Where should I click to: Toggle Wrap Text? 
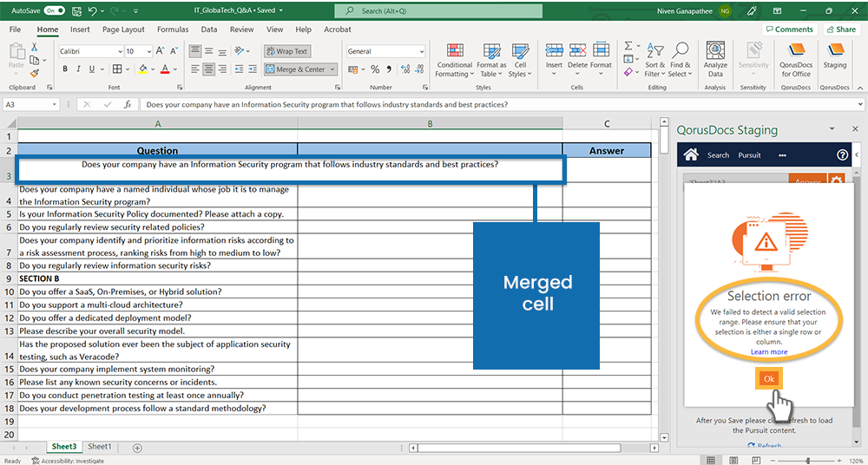tap(287, 51)
